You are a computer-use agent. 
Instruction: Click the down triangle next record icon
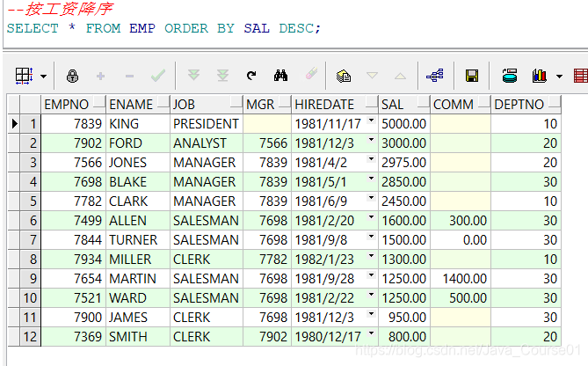[x=372, y=76]
